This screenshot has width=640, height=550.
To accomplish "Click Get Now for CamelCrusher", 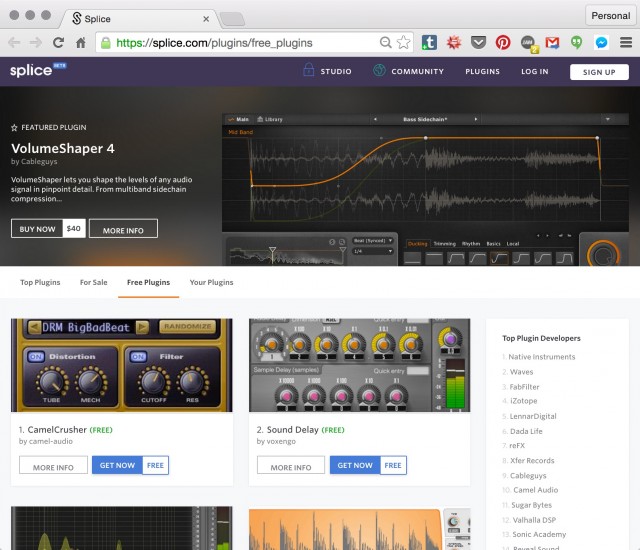I will [117, 465].
